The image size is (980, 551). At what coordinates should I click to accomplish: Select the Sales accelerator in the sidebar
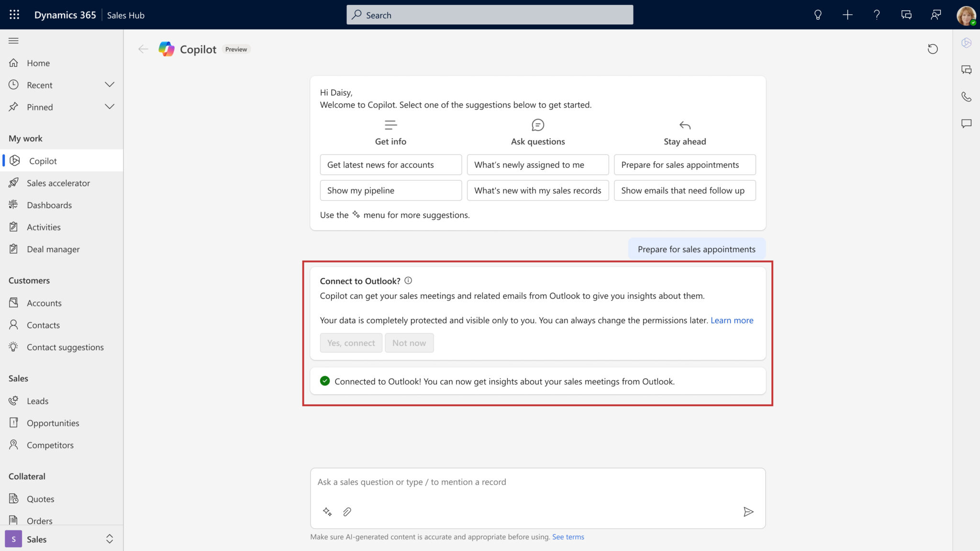(x=58, y=183)
